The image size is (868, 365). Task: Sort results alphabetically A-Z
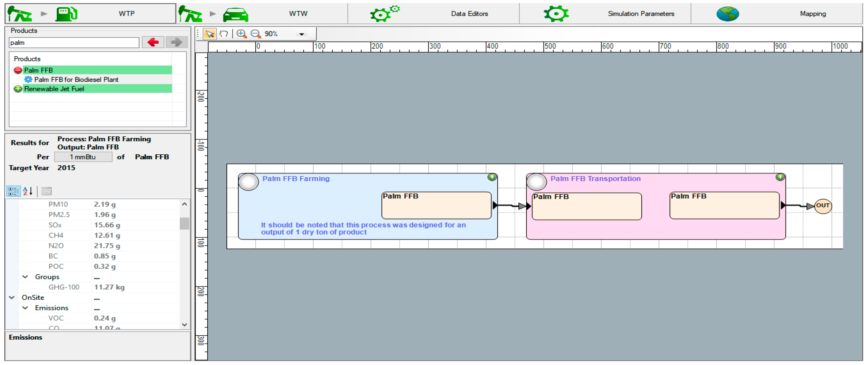[x=27, y=191]
